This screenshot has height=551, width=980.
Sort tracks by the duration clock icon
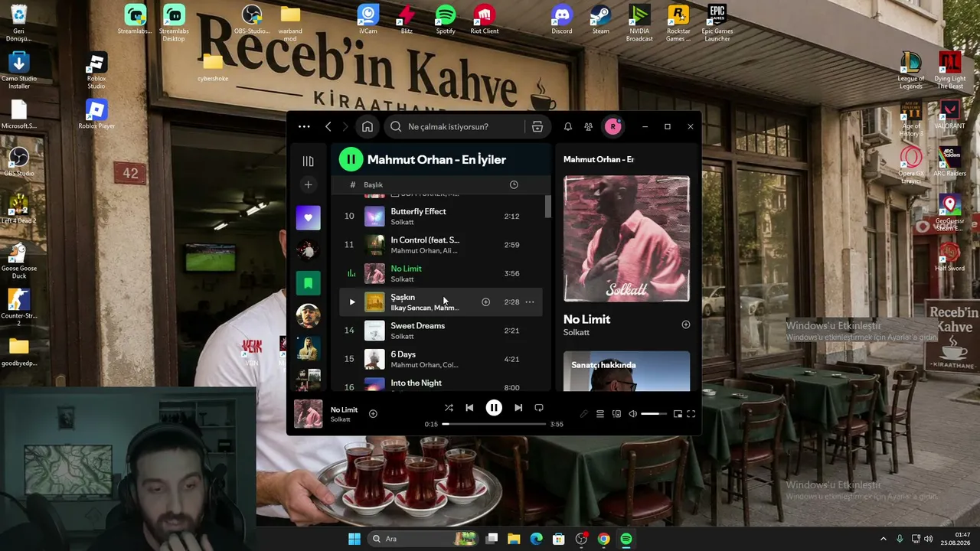pyautogui.click(x=514, y=184)
